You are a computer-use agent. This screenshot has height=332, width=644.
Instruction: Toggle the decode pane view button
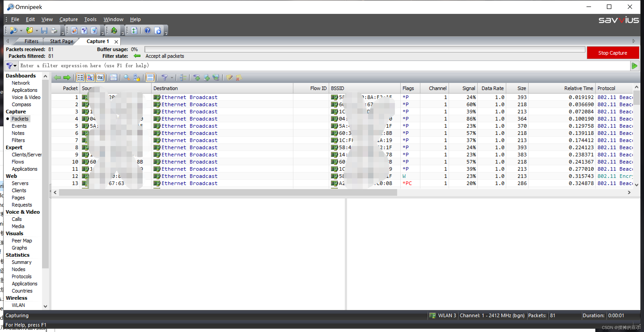point(90,78)
